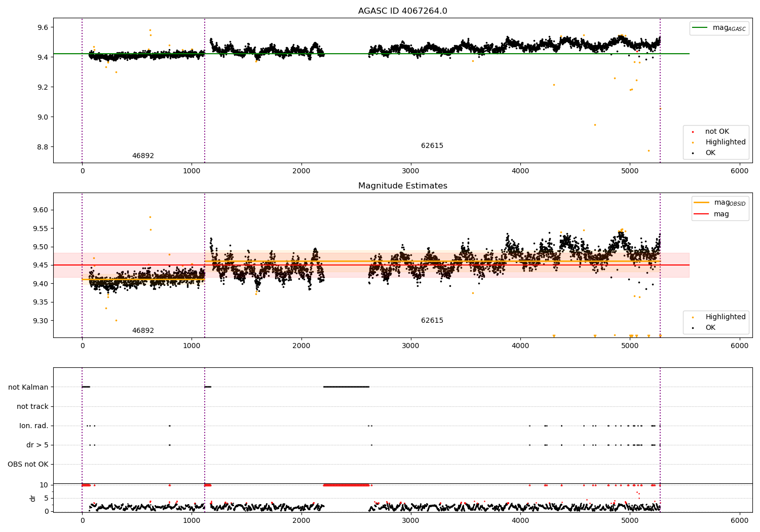Image resolution: width=760 pixels, height=532 pixels.
Task: Click the '62615' label in Magnitude Estimates plot
Action: pos(432,321)
